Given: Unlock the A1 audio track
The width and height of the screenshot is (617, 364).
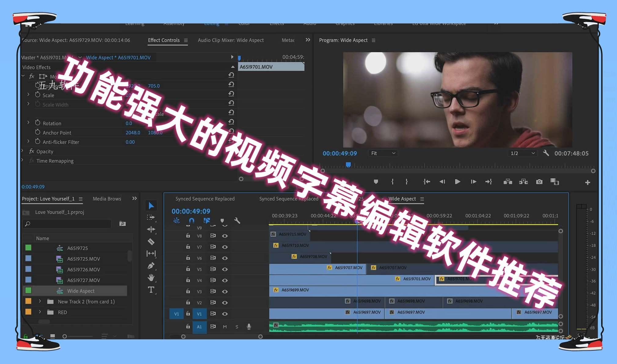Looking at the screenshot, I should 188,326.
